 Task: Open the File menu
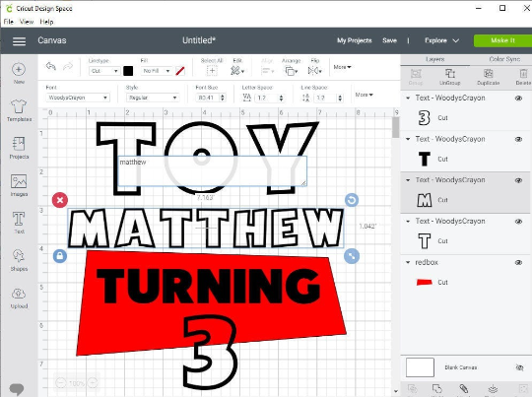(x=9, y=22)
